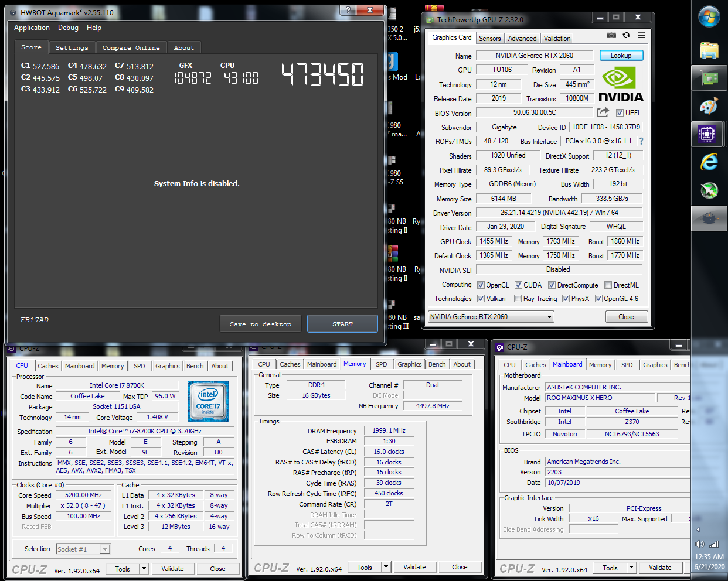Click the Mainboard CPU-Z window title icon
This screenshot has width=728, height=581.
coord(500,347)
